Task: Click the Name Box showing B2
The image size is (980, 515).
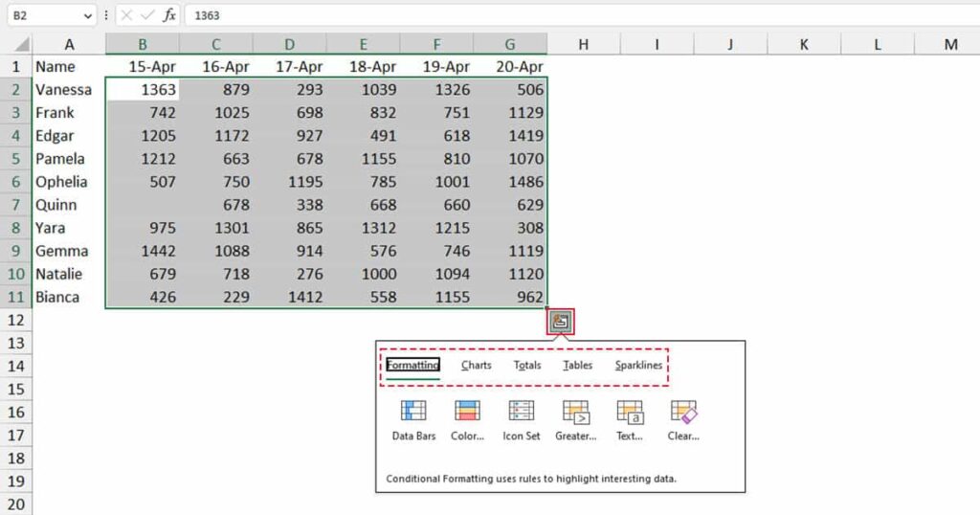Action: (45, 15)
